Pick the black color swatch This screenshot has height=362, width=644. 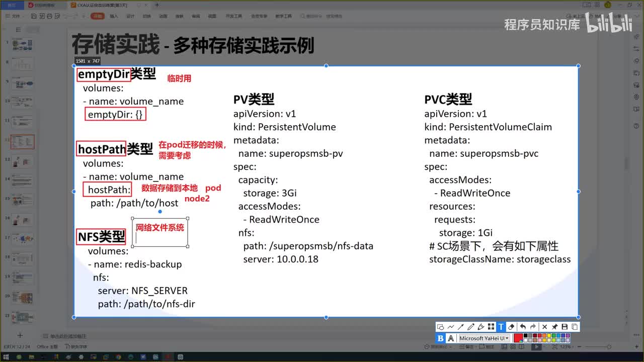click(526, 335)
